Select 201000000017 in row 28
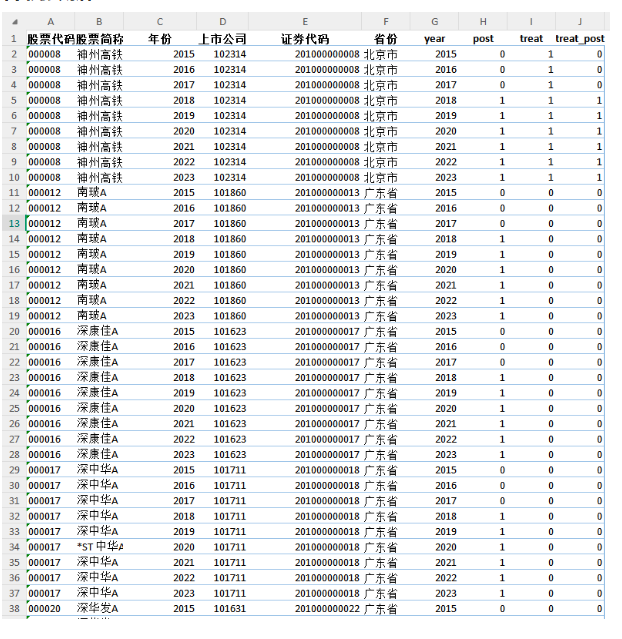 [305, 454]
